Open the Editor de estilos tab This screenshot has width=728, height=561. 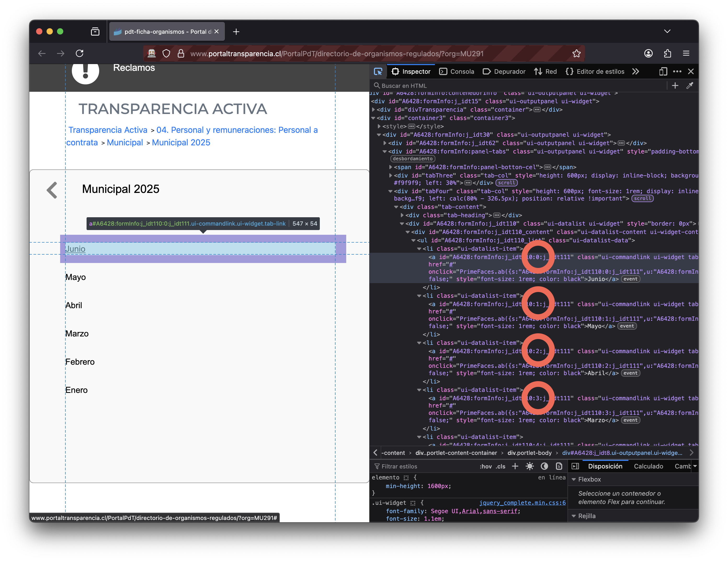coord(595,71)
